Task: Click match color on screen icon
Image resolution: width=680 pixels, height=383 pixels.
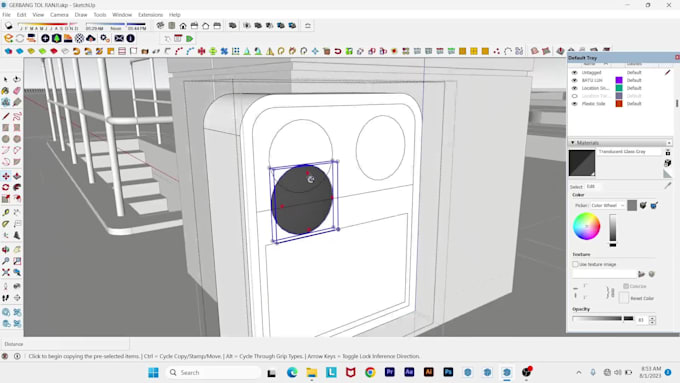Action: coord(654,205)
